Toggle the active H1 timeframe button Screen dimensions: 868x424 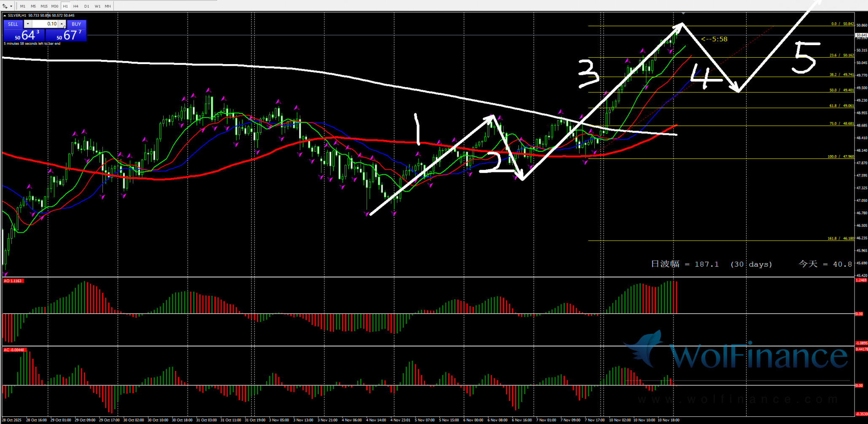(x=65, y=6)
